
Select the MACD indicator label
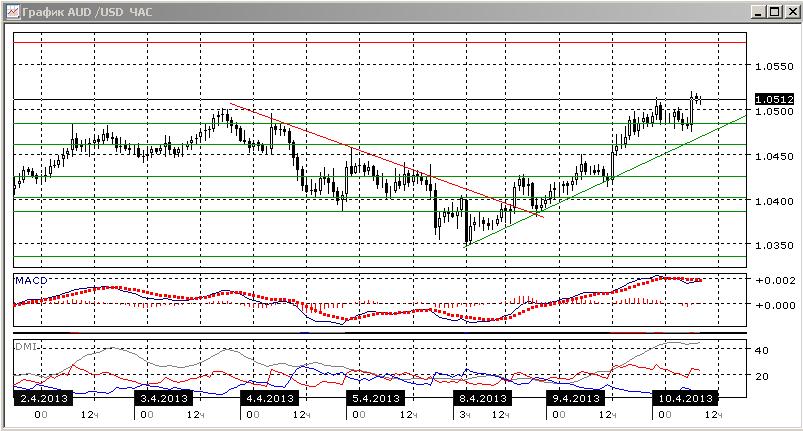31,281
